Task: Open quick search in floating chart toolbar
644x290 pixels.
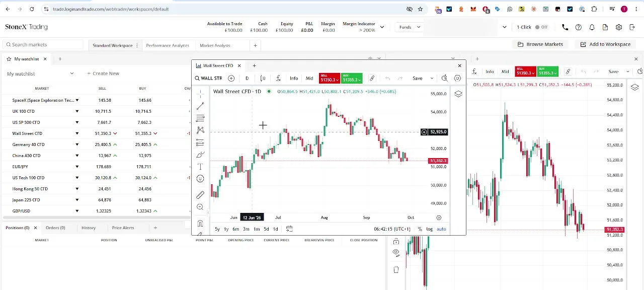Action: click(444, 78)
